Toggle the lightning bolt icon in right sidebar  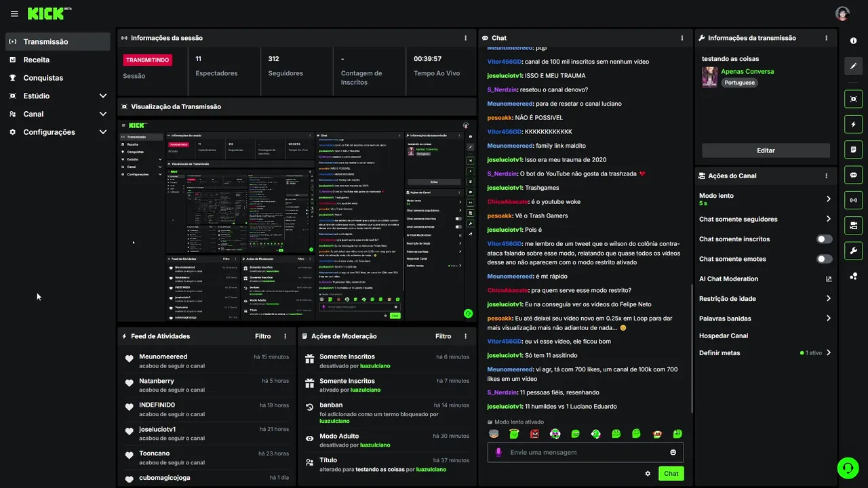click(853, 124)
